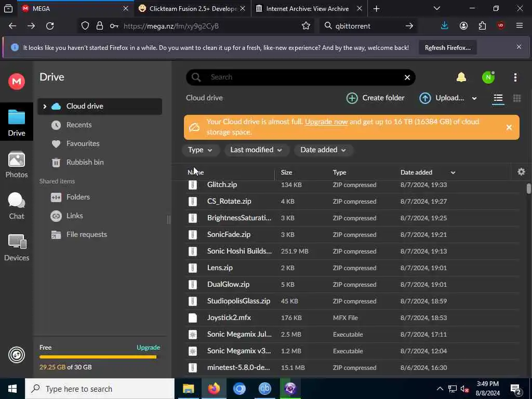
Task: Sort by the Size column header
Action: (x=286, y=172)
